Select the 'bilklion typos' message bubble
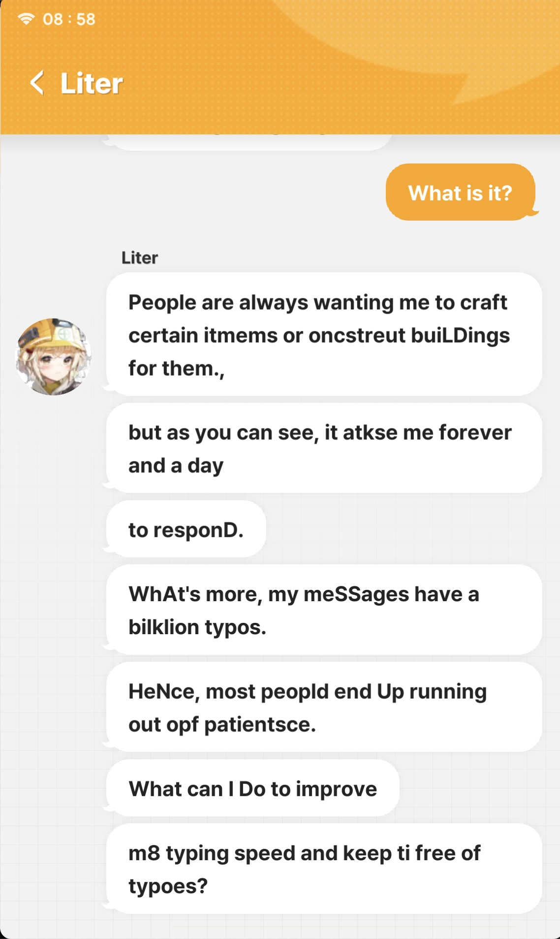560x939 pixels. (324, 610)
